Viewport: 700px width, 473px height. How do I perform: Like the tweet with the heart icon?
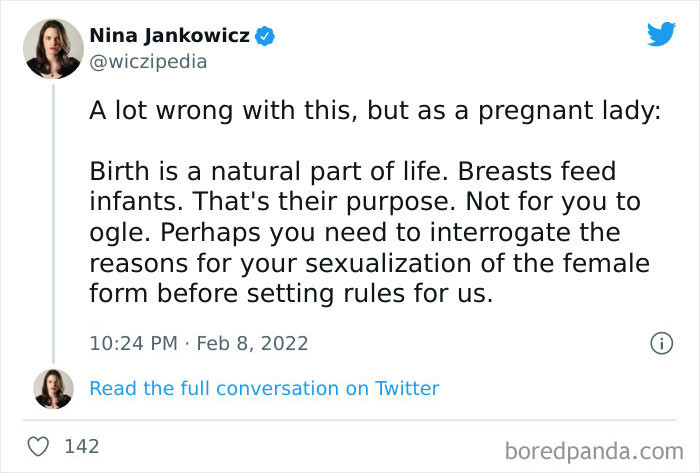coord(38,446)
